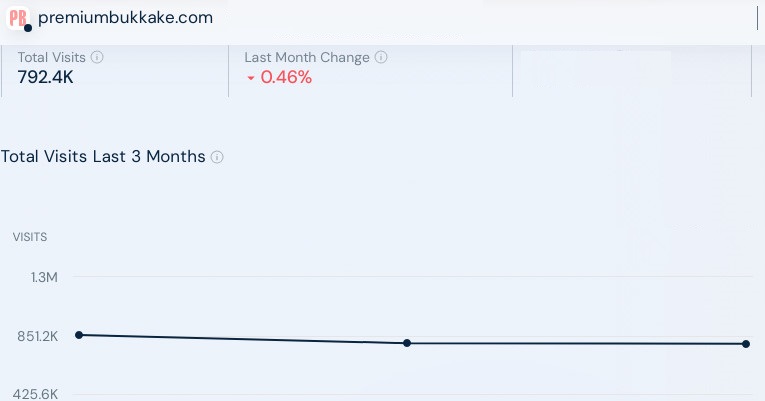Click the 792.4K total visits value
The height and width of the screenshot is (401, 765).
45,77
